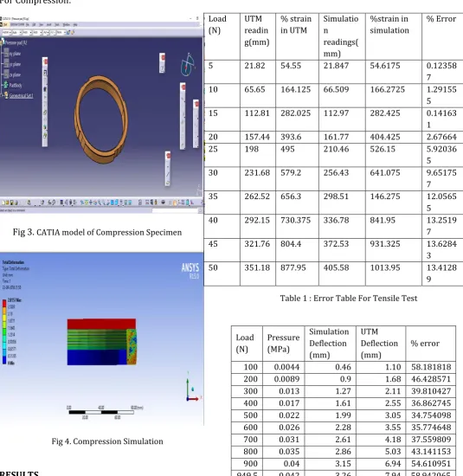Click the '% strain in UTM' column header
463x476 pixels.
click(x=296, y=24)
